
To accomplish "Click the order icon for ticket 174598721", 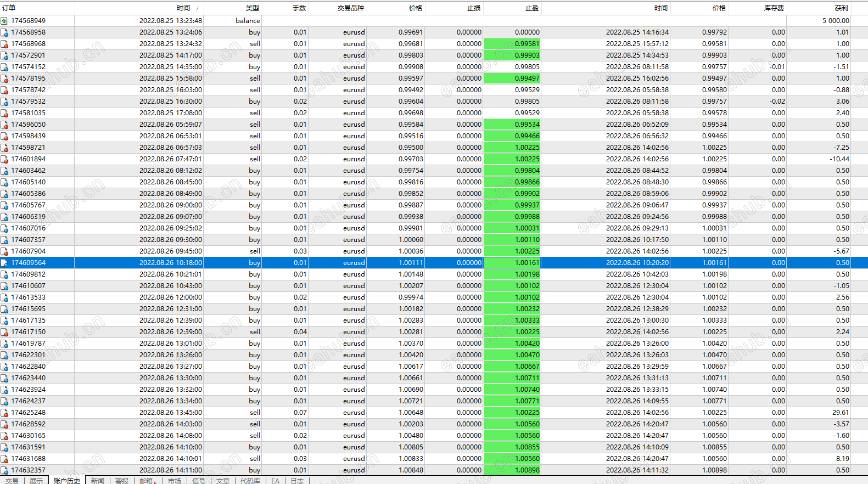I will click(4, 148).
